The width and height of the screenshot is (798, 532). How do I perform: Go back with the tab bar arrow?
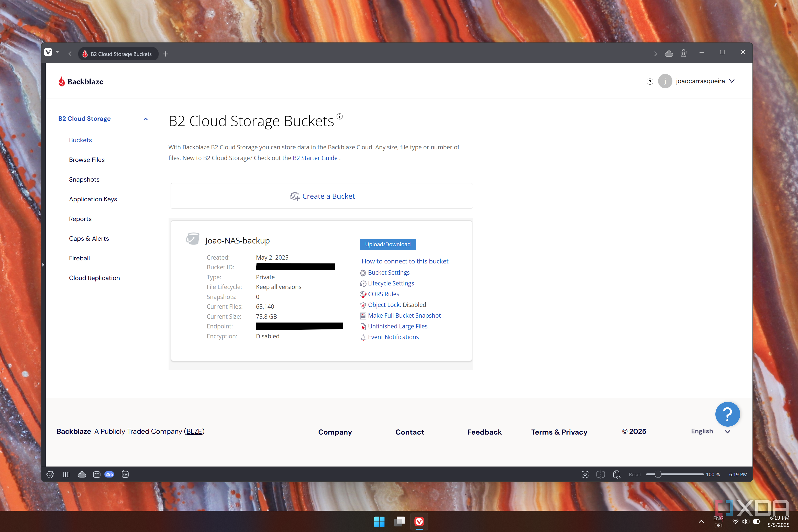point(70,54)
